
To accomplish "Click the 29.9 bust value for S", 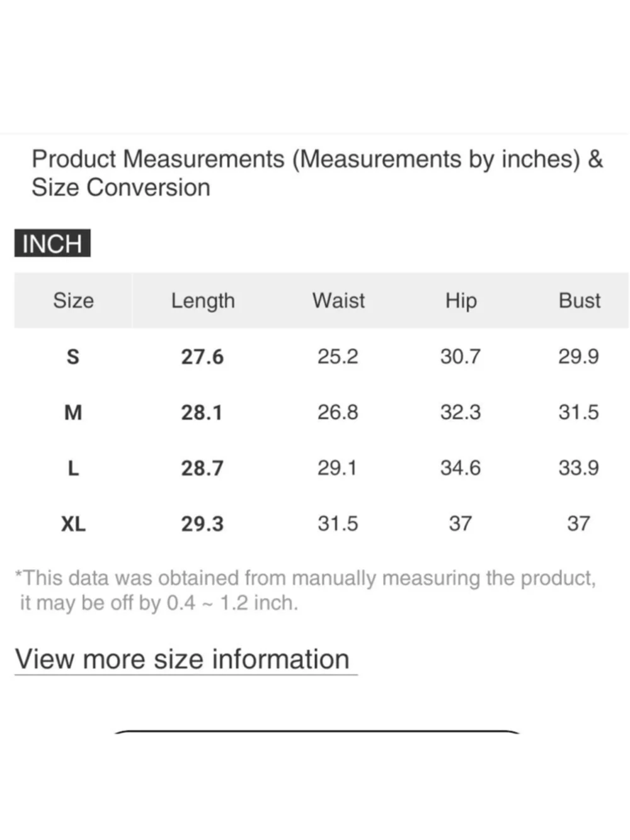I will pos(578,356).
